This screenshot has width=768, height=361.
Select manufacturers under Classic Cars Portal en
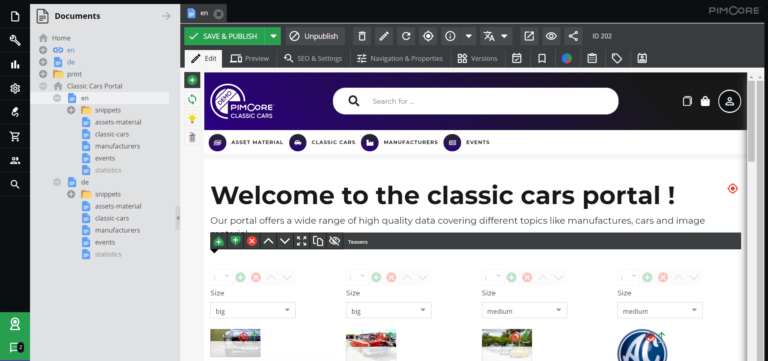(x=117, y=146)
